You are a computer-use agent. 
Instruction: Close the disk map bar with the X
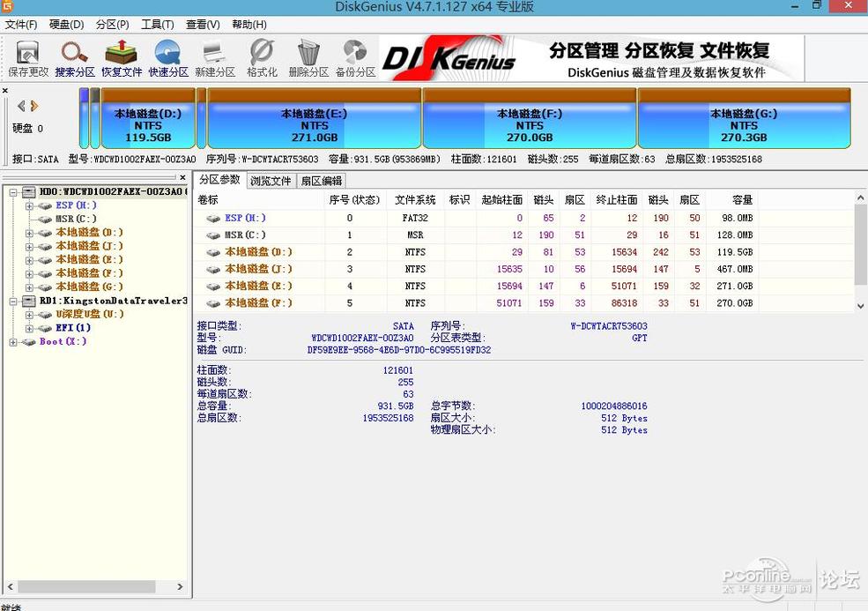point(5,90)
